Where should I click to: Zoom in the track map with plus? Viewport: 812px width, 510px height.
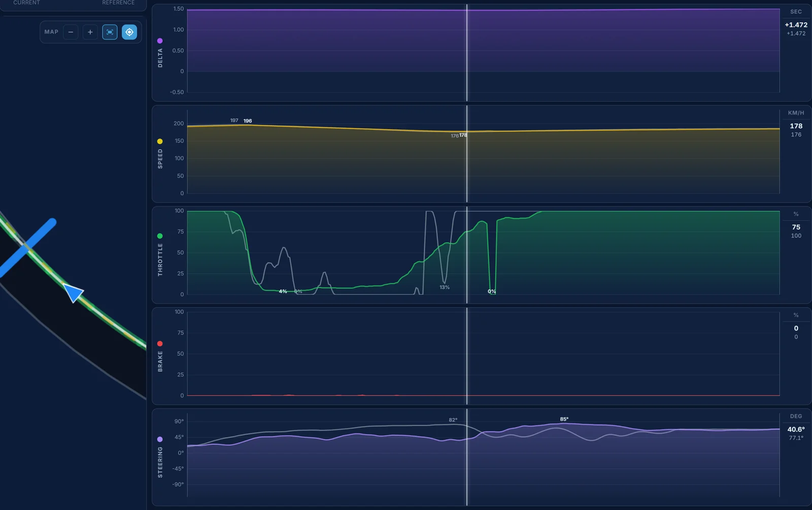(x=90, y=32)
